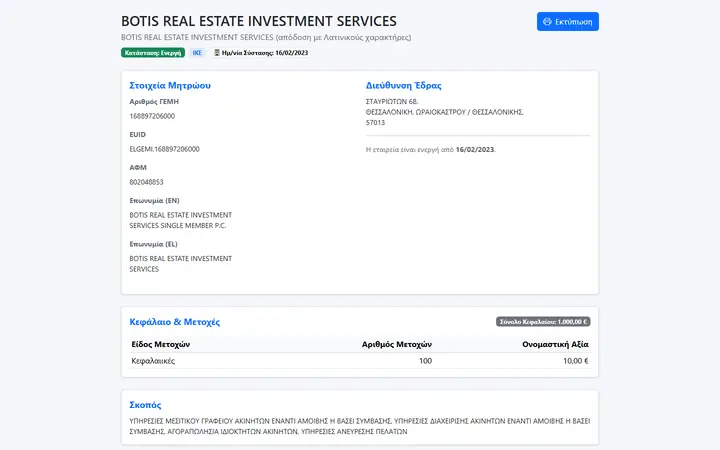720x450 pixels.
Task: Click the Αριθμός Μετοχών column header
Action: tap(397, 344)
